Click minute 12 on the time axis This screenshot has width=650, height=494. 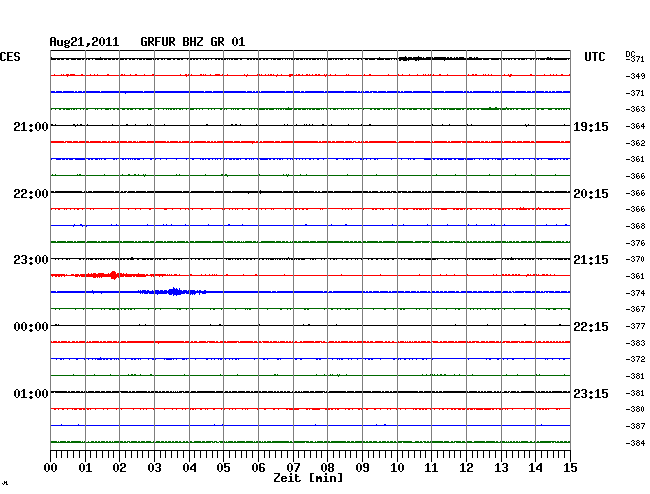click(x=466, y=468)
